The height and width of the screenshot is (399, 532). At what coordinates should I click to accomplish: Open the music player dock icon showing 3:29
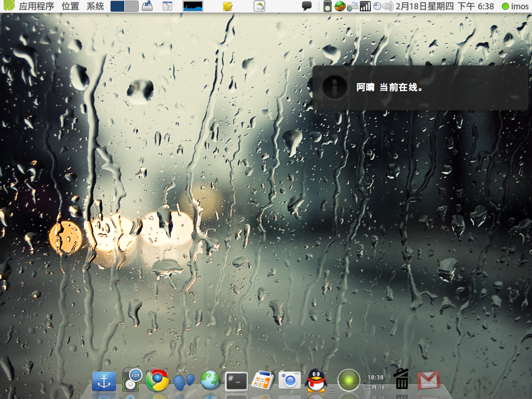tap(131, 380)
